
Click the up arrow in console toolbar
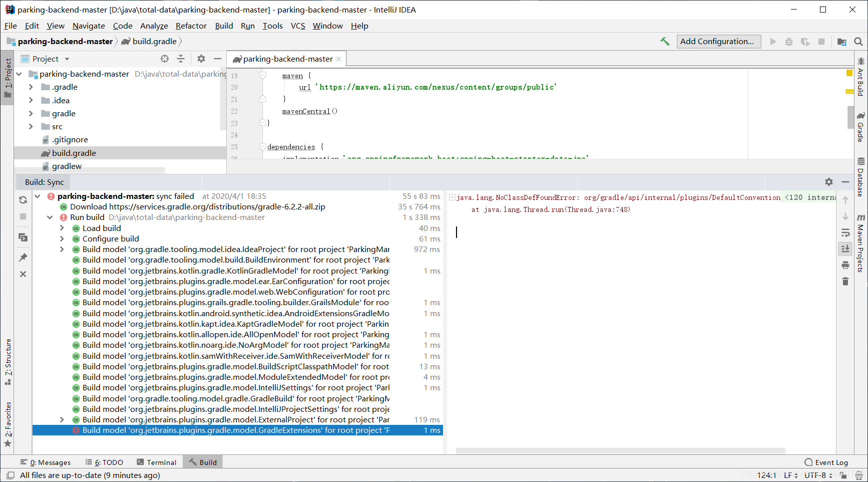point(845,200)
